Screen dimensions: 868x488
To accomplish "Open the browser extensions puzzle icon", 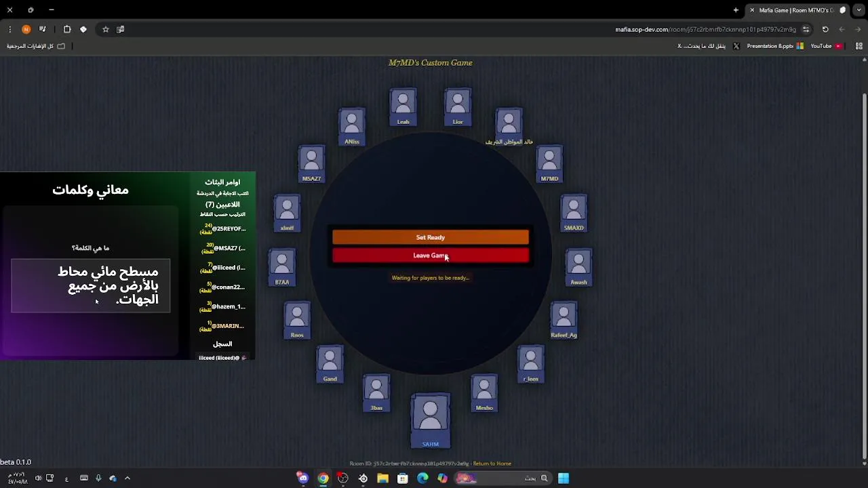I will pos(67,29).
